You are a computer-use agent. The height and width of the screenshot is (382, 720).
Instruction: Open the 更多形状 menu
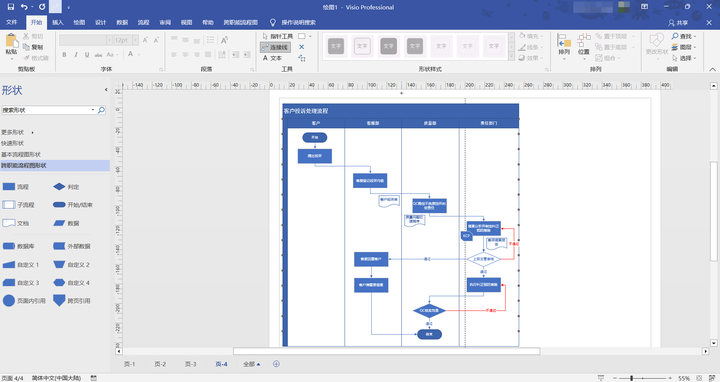point(17,132)
